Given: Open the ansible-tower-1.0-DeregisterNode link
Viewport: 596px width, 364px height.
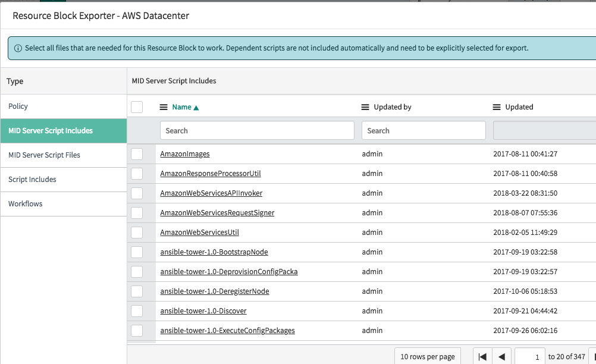Looking at the screenshot, I should [x=214, y=291].
